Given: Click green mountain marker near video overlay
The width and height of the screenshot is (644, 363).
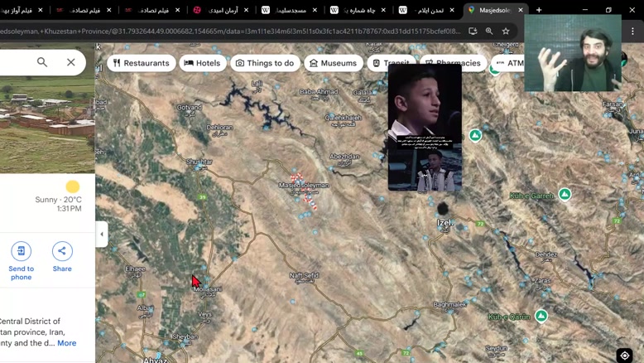Looking at the screenshot, I should (x=475, y=135).
